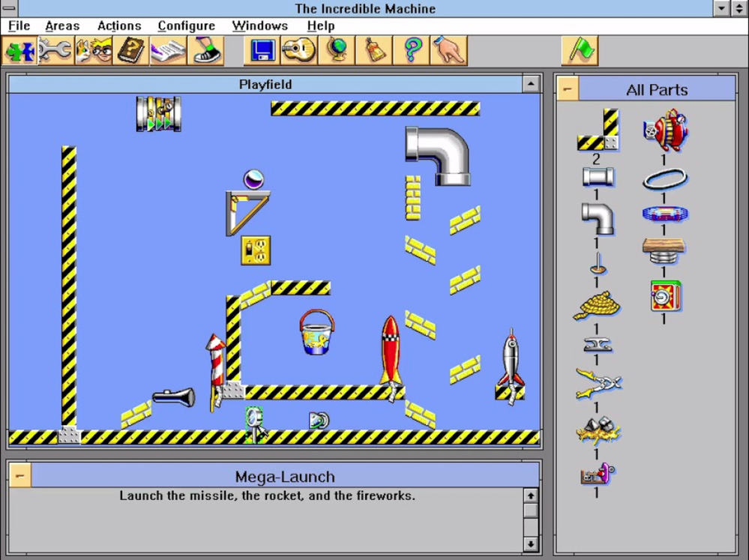This screenshot has width=749, height=560.
Task: Select the trampoline part in All Parts
Action: [x=664, y=214]
